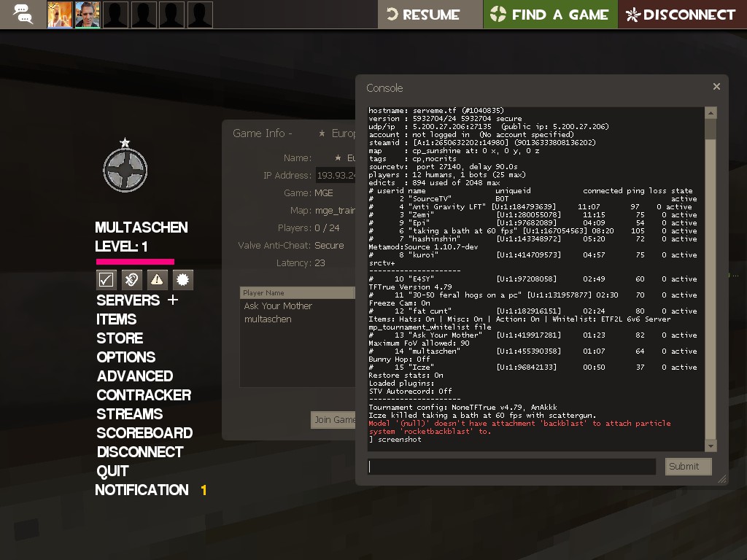Select player 'Ask Your Mother' in Game Info

click(x=278, y=306)
